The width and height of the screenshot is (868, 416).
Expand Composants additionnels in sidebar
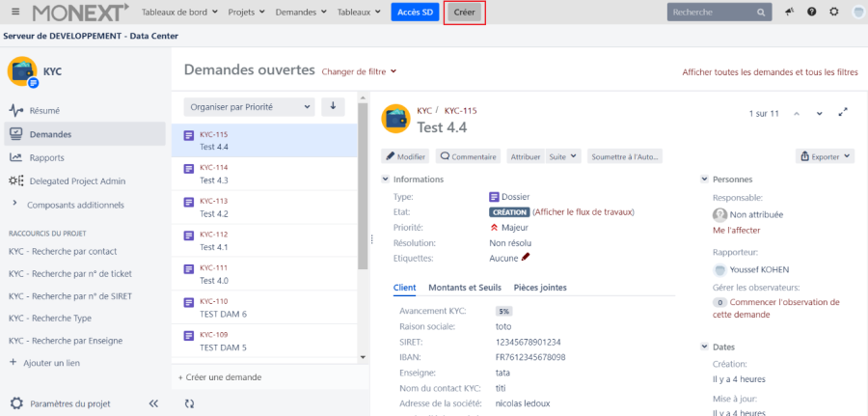[14, 204]
